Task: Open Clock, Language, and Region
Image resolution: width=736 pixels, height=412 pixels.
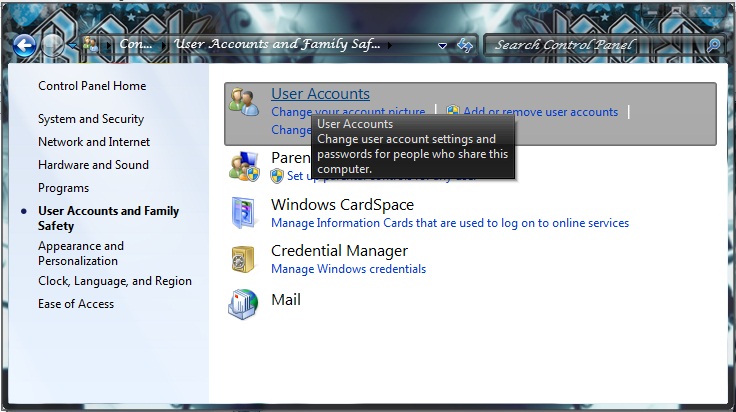Action: click(115, 281)
